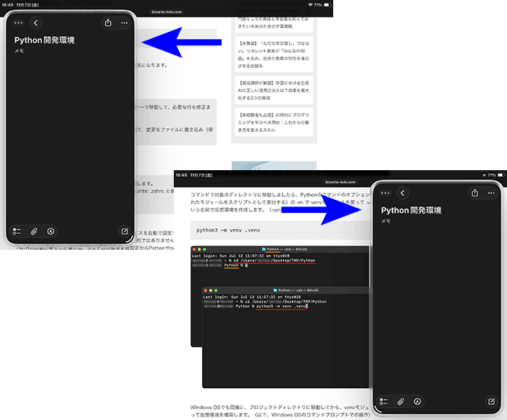Tap compose new note icon in 18:48 screenshot
Screen dimensions: 507x420
[x=491, y=401]
